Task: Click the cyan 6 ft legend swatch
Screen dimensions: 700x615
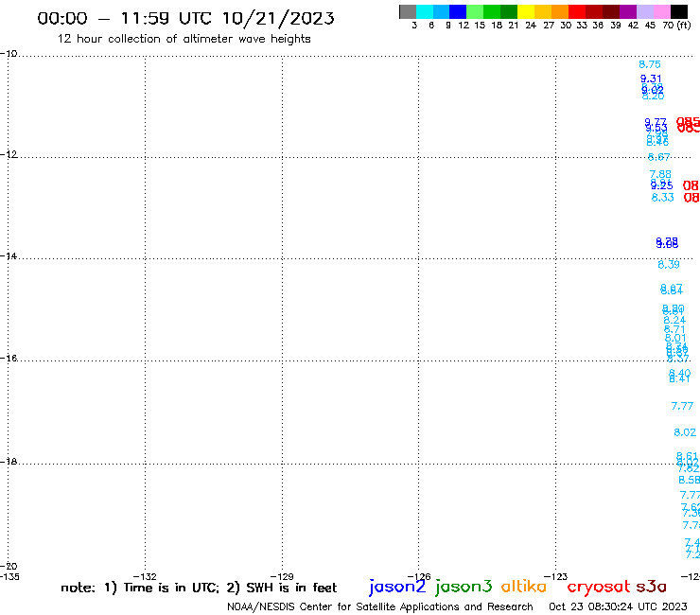Action: 425,11
